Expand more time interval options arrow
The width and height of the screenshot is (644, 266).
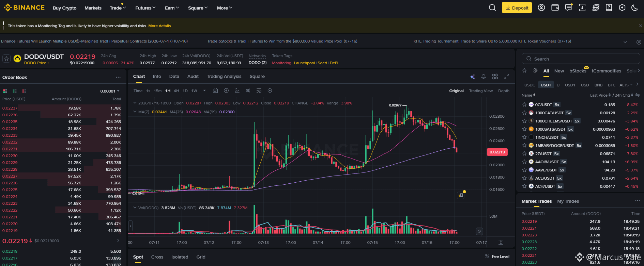(x=204, y=91)
